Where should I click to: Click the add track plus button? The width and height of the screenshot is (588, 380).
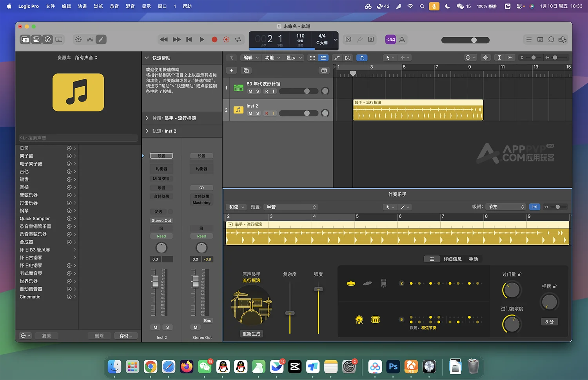click(231, 71)
